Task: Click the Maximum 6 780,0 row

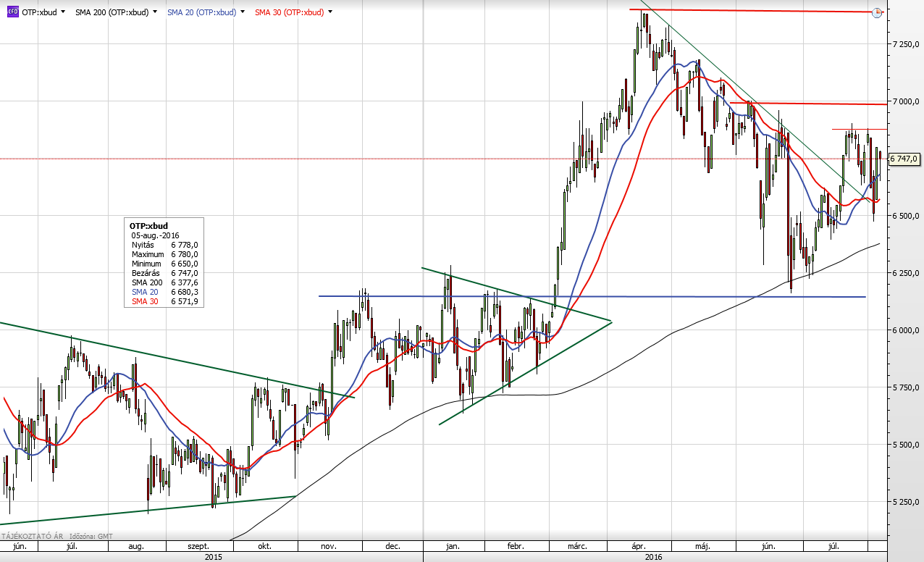Action: pyautogui.click(x=165, y=254)
